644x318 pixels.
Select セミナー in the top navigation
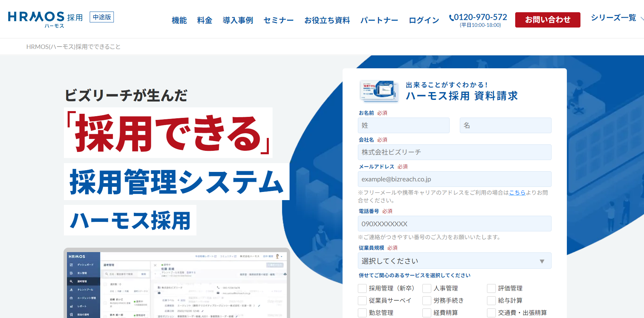(278, 20)
